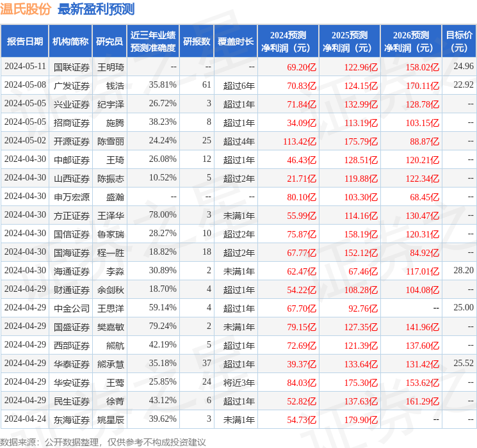Click the 财通证券 institution cell

tap(72, 290)
